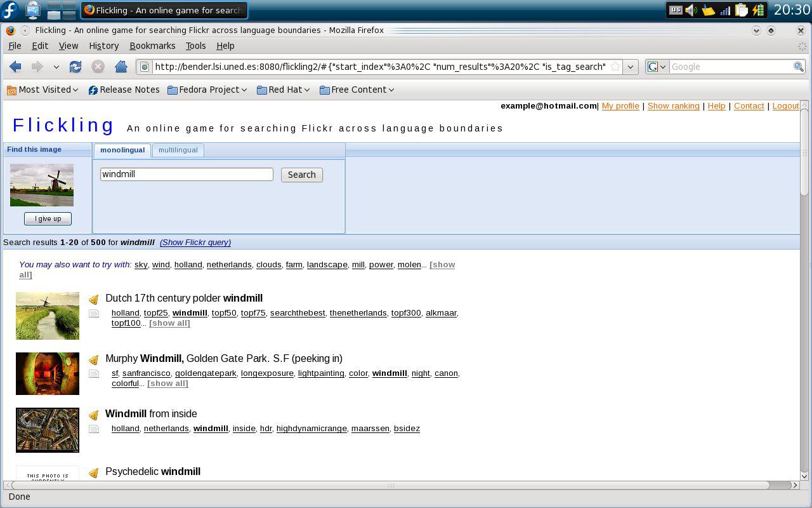This screenshot has width=812, height=508.
Task: Click the Search button
Action: pos(302,175)
